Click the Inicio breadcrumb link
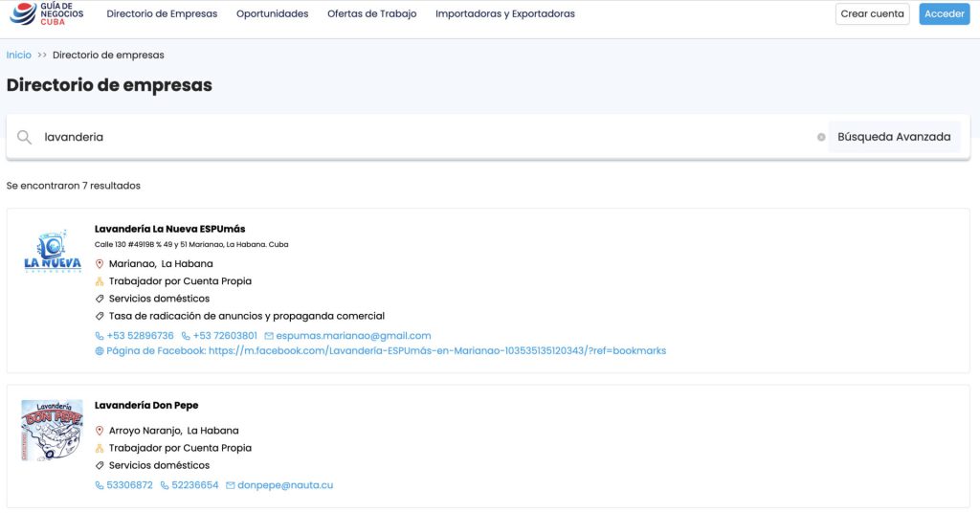The width and height of the screenshot is (980, 513). [18, 56]
